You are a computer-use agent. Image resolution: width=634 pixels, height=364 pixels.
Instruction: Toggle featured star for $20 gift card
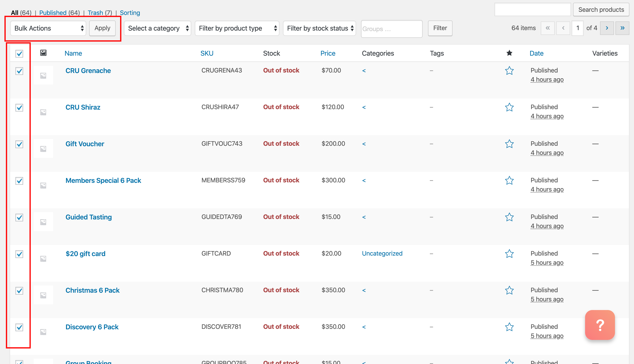[x=509, y=254]
